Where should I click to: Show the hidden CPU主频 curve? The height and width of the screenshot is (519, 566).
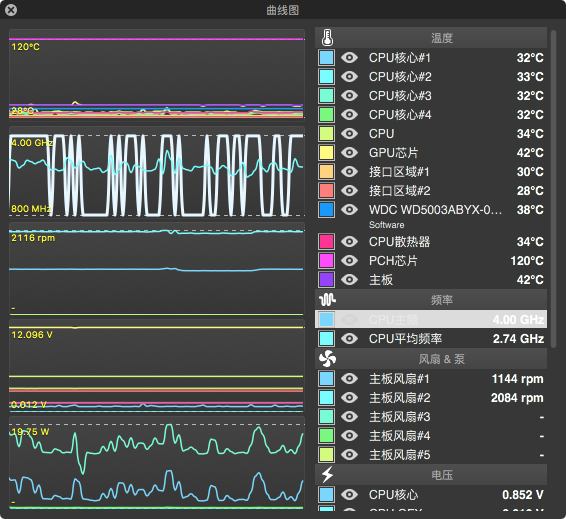tap(349, 319)
